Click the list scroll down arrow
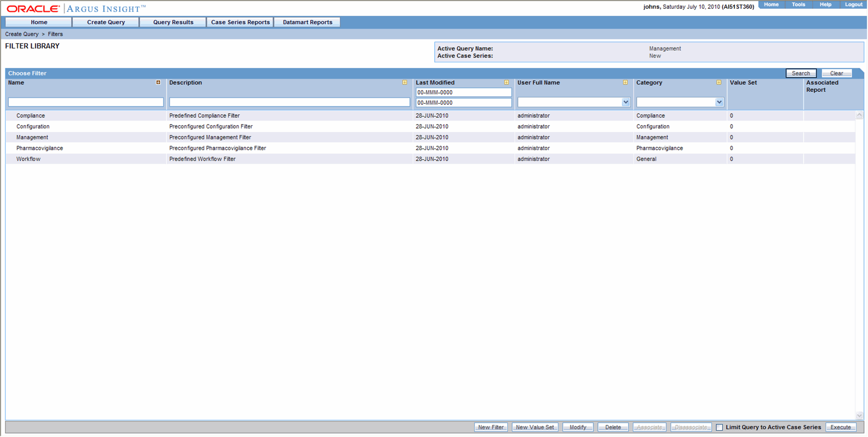The image size is (868, 437). pos(860,416)
